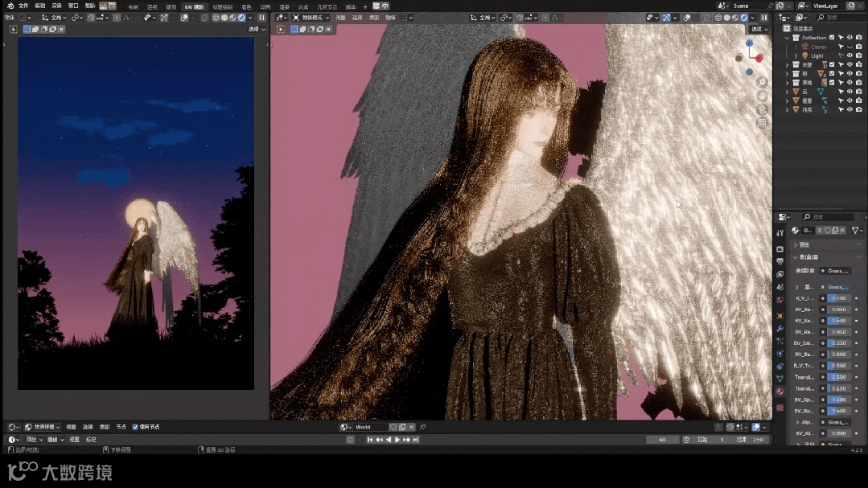Expand the 天使 collection
868x488 pixels.
pyautogui.click(x=788, y=65)
